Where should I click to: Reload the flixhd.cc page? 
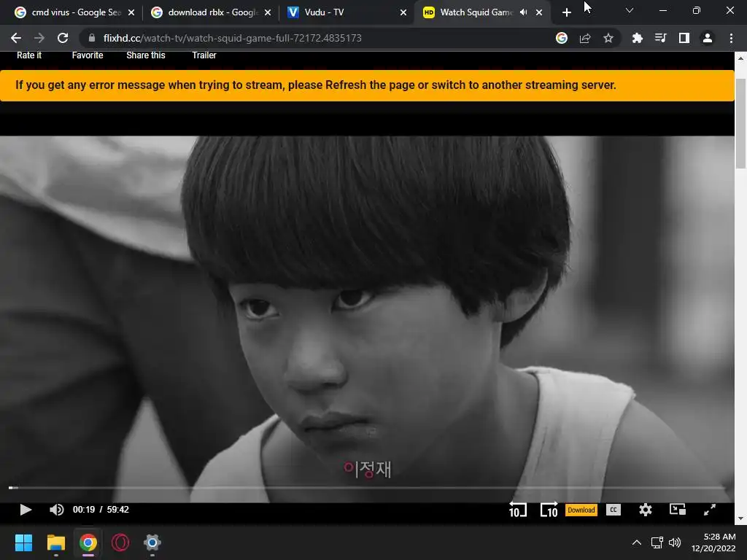(63, 38)
